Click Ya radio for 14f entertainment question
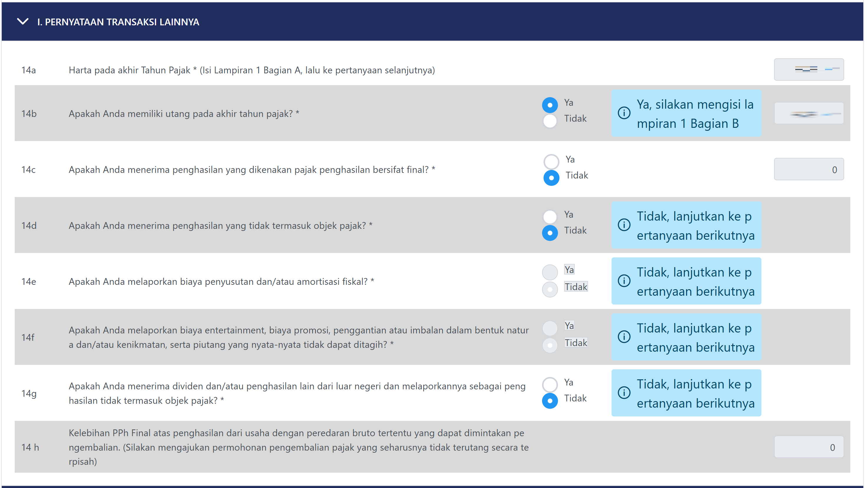 (550, 328)
